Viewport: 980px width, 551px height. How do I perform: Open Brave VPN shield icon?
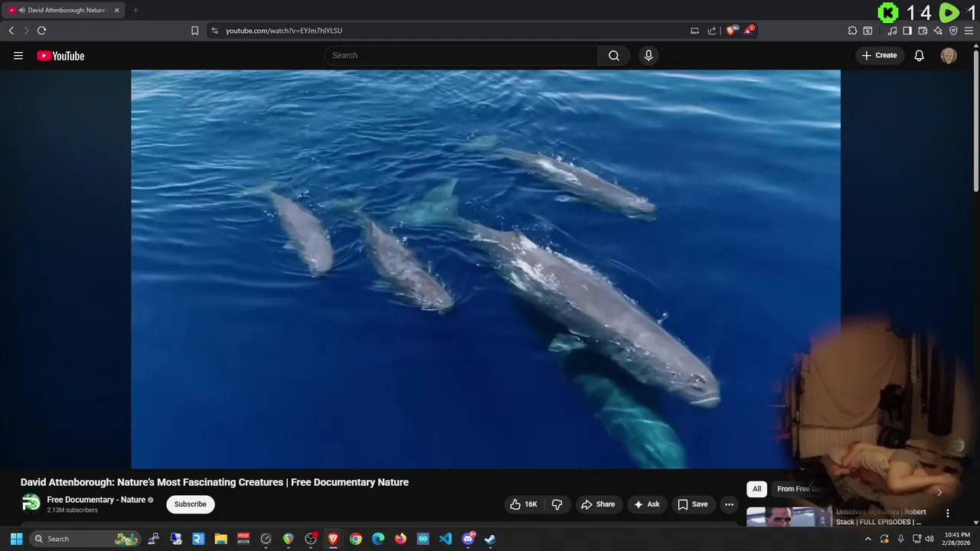953,31
